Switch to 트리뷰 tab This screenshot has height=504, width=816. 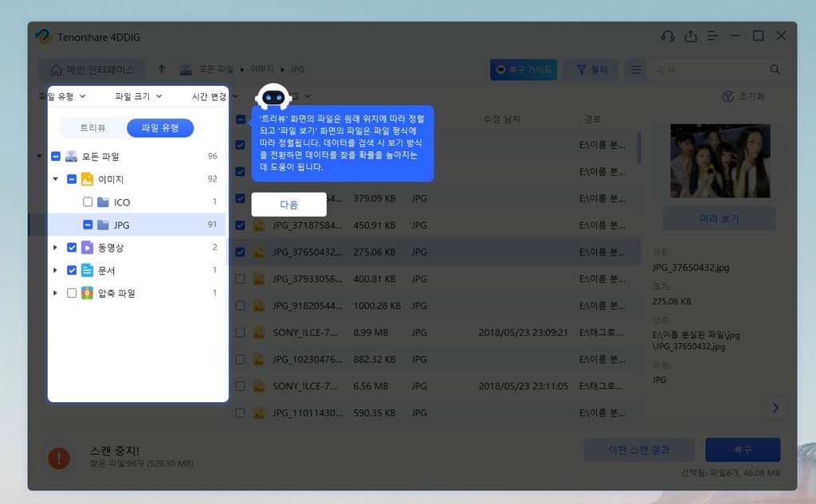coord(92,128)
